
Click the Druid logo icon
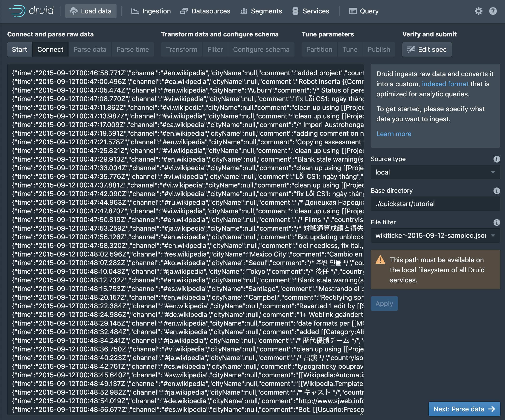tap(17, 11)
